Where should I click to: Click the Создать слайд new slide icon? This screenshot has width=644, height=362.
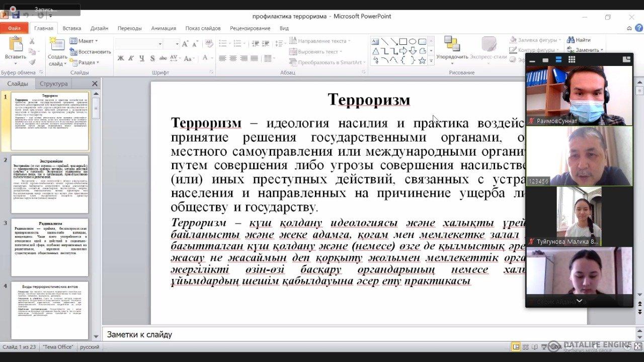tap(57, 45)
